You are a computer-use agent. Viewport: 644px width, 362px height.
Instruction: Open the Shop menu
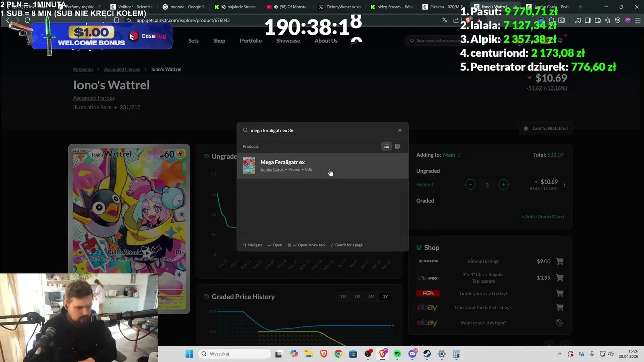coord(219,41)
